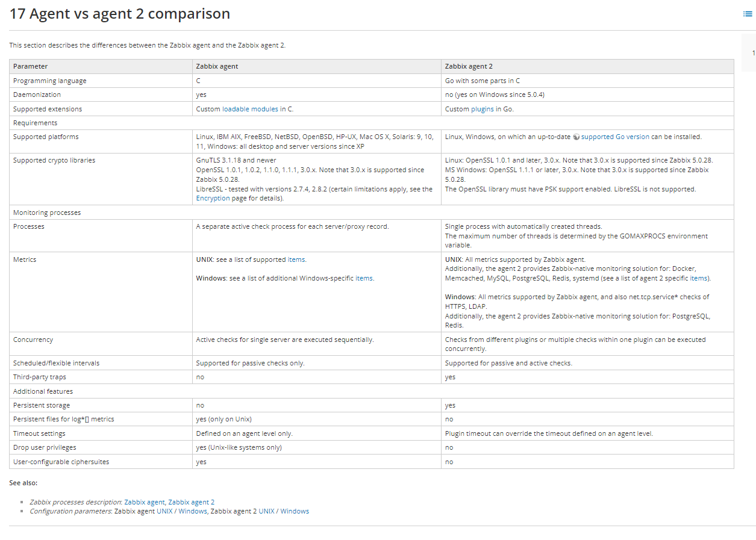Open Zabbix agent 2 UNIX configuration link

coord(266,511)
